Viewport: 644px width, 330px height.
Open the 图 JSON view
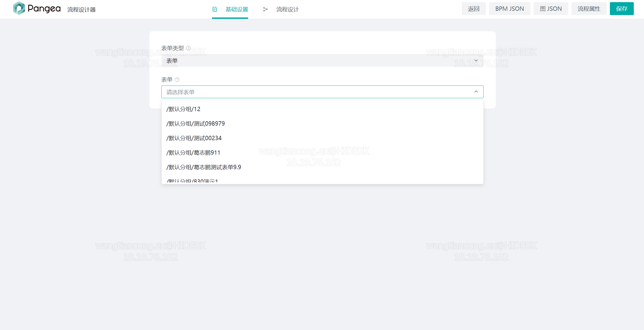click(551, 9)
